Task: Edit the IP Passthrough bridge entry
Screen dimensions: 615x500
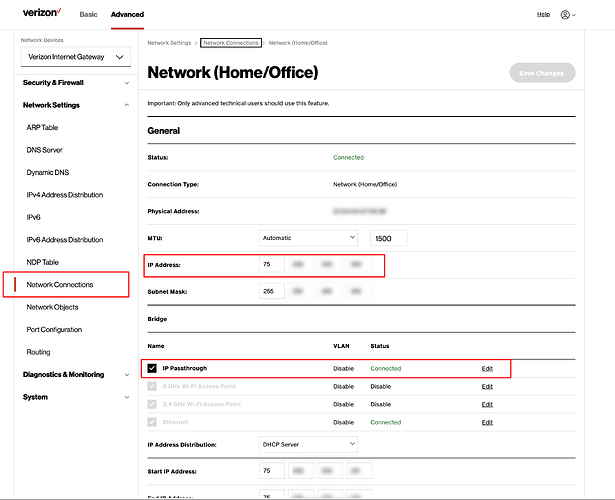Action: point(487,369)
